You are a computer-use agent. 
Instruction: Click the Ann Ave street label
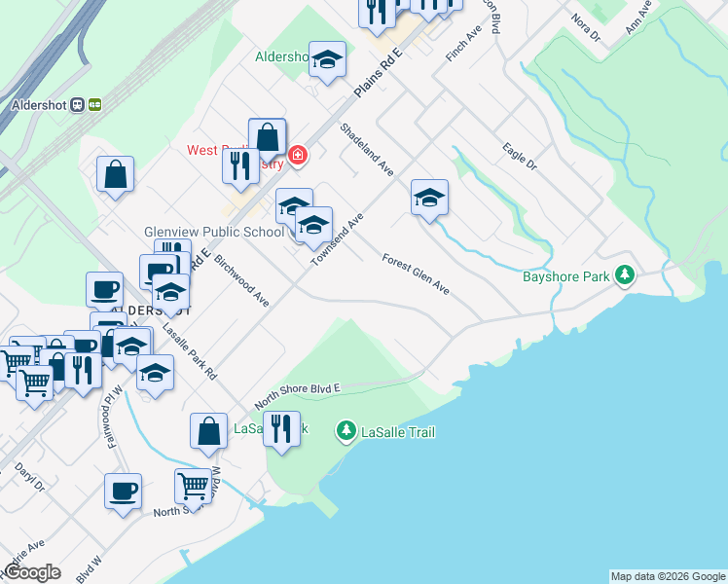click(638, 18)
